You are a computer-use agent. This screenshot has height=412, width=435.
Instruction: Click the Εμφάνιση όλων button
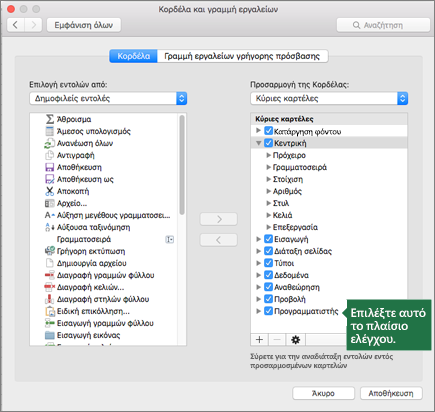[x=84, y=25]
